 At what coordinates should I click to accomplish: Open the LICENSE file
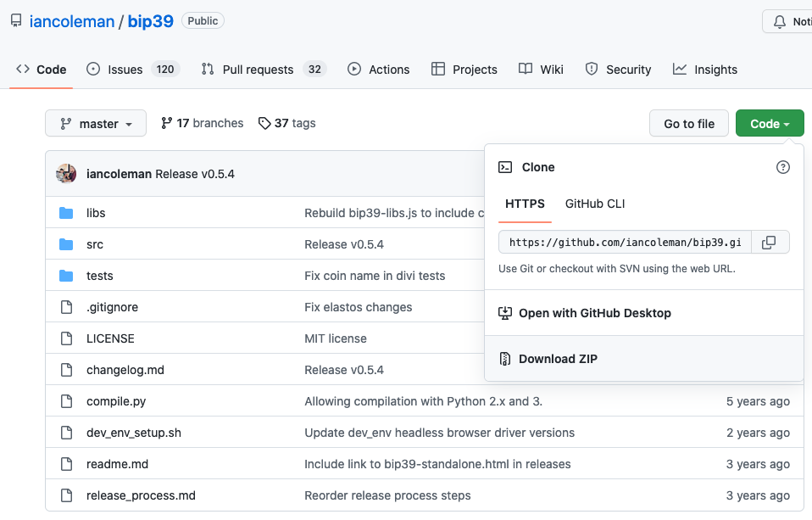[x=110, y=338]
